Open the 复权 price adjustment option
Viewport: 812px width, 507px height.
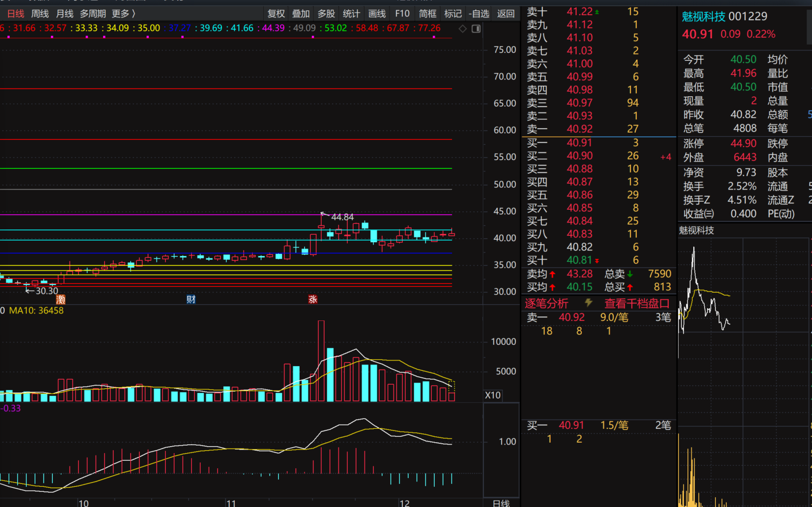276,13
